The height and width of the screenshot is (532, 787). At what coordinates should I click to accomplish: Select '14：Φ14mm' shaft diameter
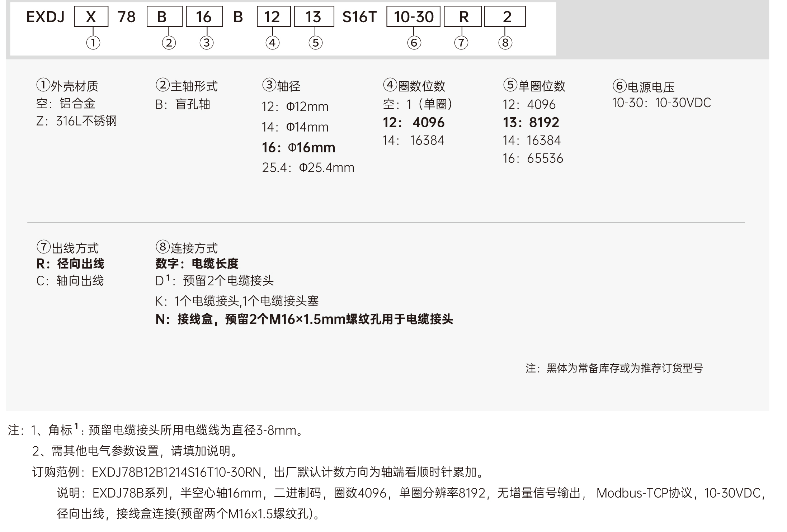pos(295,127)
